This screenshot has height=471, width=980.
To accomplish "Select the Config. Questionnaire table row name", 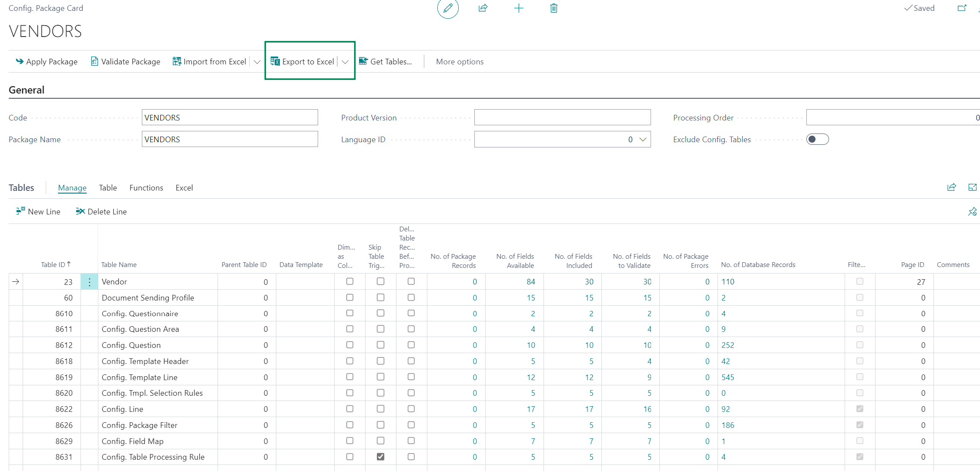I will [140, 314].
